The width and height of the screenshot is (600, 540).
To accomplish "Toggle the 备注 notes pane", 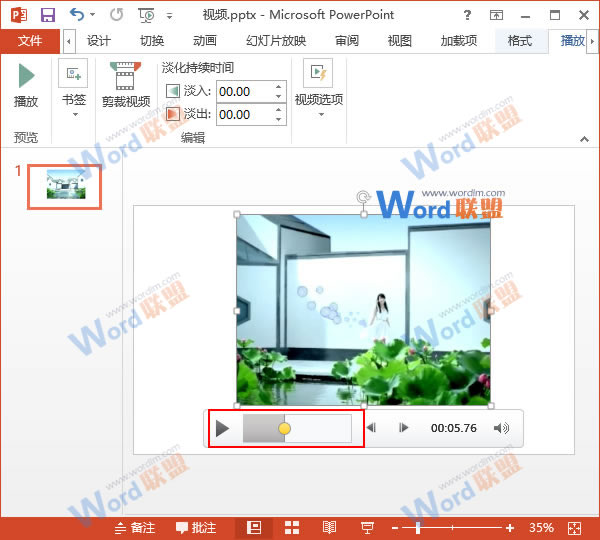I will 135,528.
